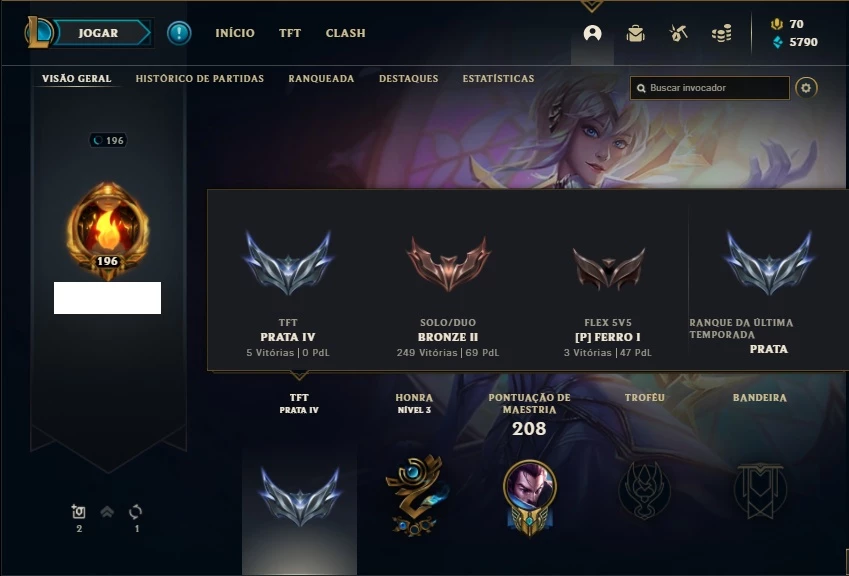Expand the top center dropdown chevron
This screenshot has width=849, height=576.
pos(591,6)
